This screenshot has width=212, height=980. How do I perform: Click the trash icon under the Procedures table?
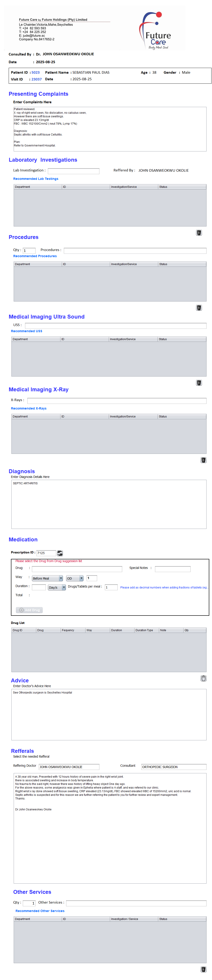click(199, 308)
